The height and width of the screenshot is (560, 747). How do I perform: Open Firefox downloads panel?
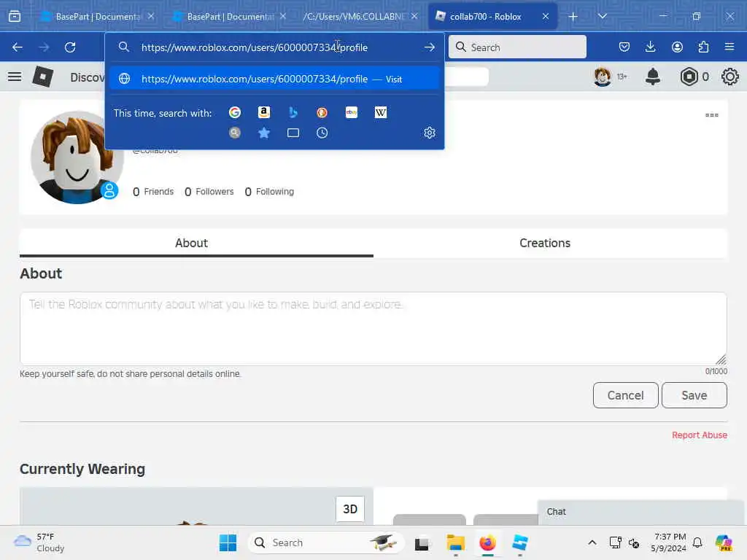(650, 47)
